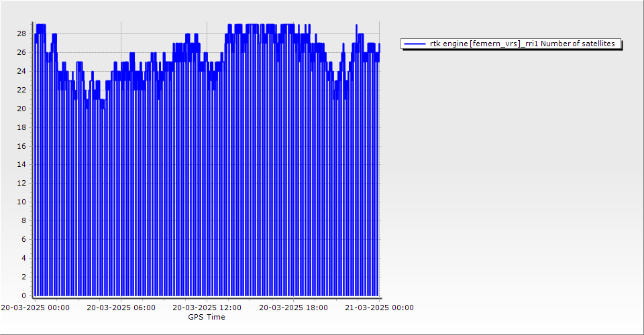Click the y-axis tick label 2
The image size is (644, 335).
23,277
